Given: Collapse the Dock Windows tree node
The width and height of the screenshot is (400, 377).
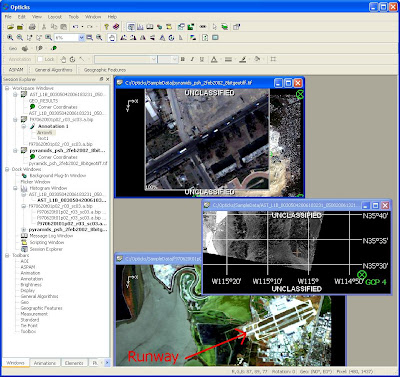Looking at the screenshot, I should pos(7,169).
